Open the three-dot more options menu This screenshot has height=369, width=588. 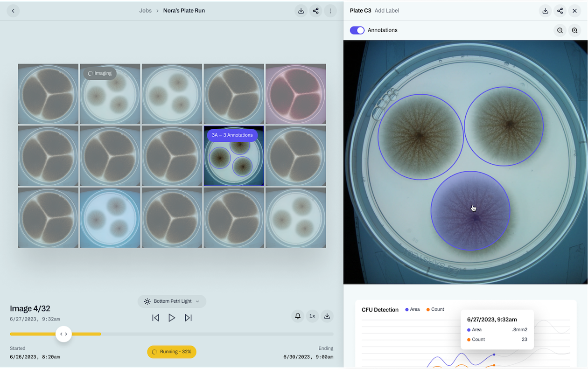click(x=330, y=11)
